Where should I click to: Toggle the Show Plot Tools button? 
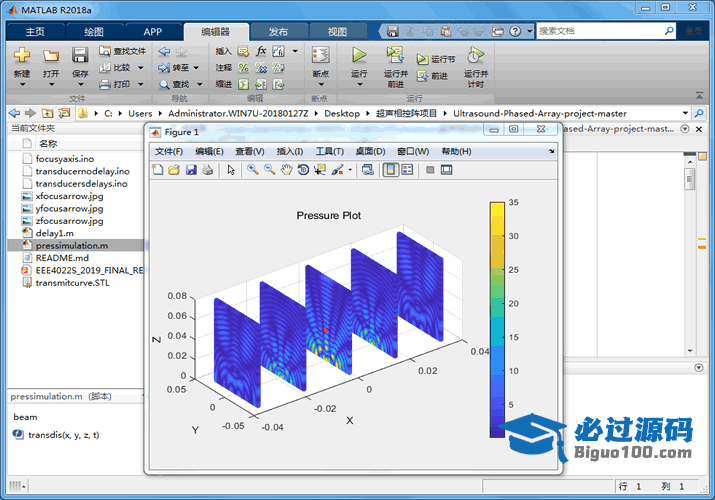coord(446,170)
